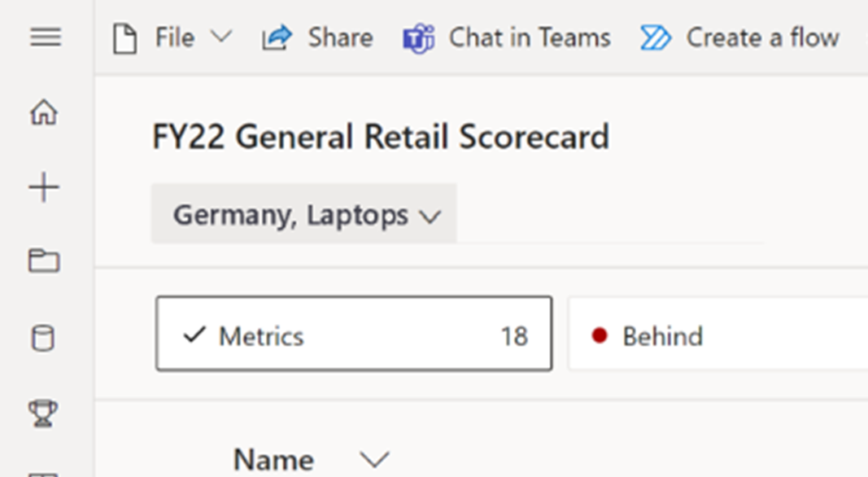Click the File document icon
This screenshot has height=477, width=868.
tap(125, 38)
